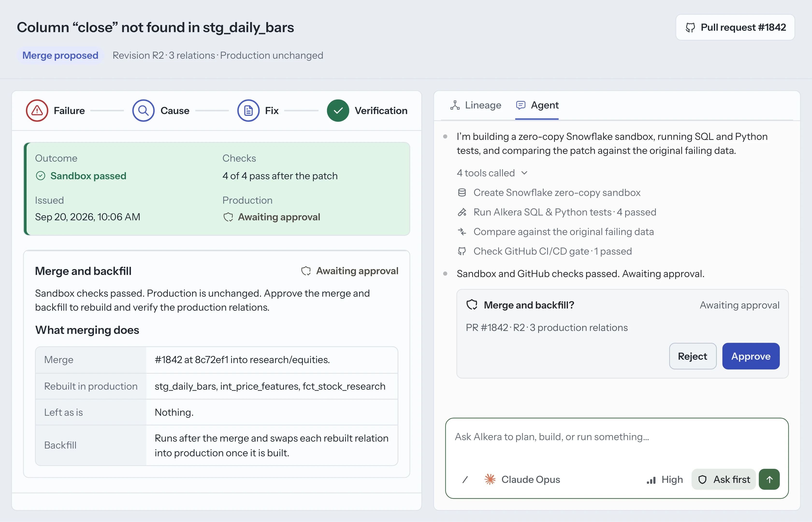Viewport: 812px width, 522px height.
Task: Click the Cause step magnifier icon
Action: 143,110
